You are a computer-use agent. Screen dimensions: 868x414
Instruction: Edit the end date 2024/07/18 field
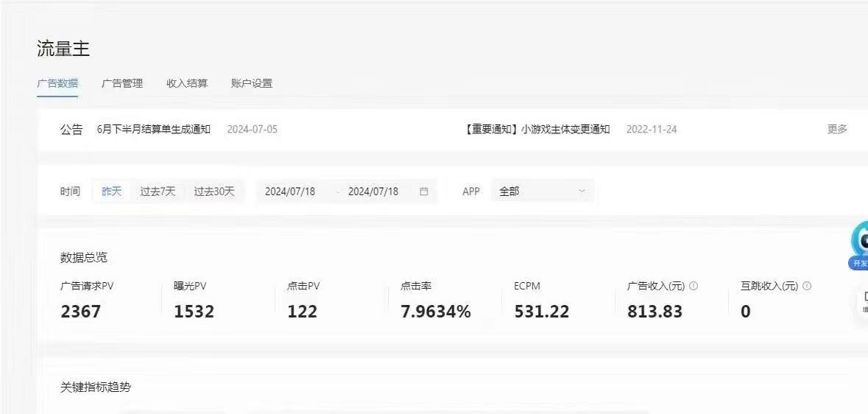tap(373, 192)
